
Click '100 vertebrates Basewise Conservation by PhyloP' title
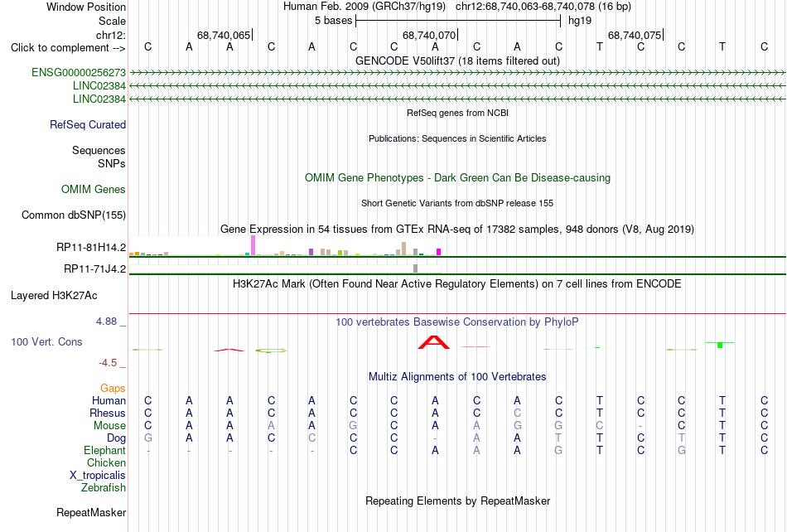pyautogui.click(x=457, y=322)
